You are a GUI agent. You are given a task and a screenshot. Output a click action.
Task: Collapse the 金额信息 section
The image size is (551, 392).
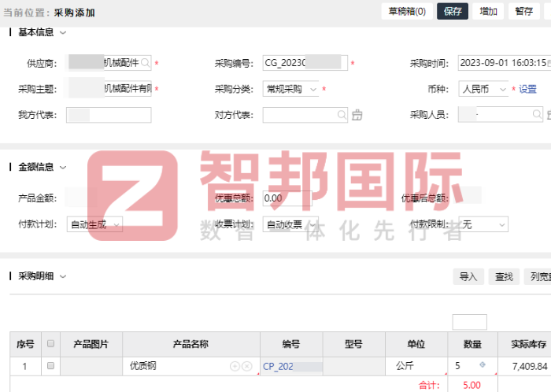(63, 167)
